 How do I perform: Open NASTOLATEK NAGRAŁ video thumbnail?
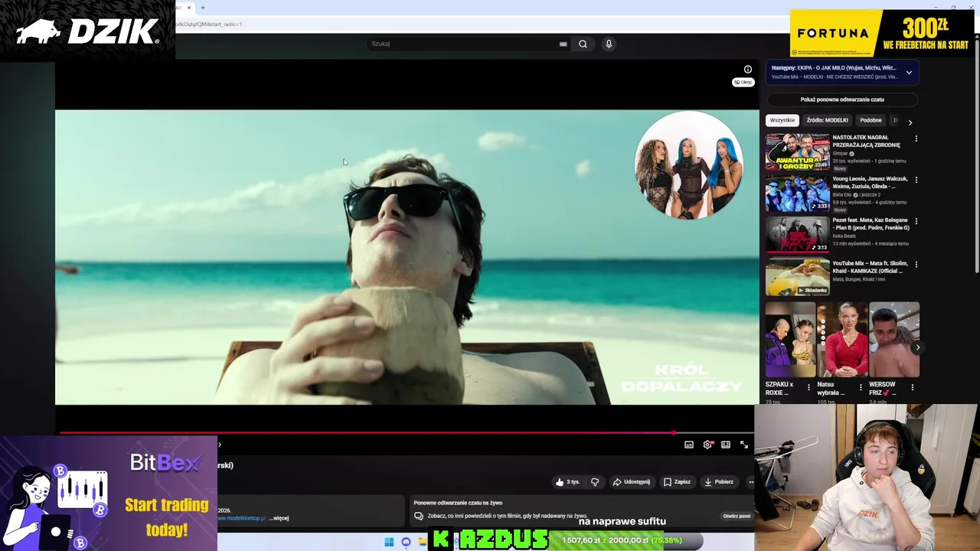coord(798,152)
